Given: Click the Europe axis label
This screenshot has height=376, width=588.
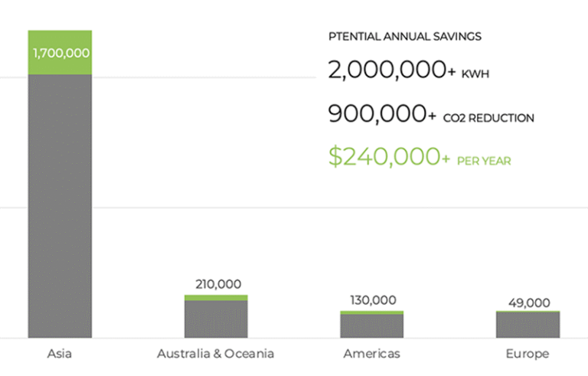Looking at the screenshot, I should tap(527, 354).
